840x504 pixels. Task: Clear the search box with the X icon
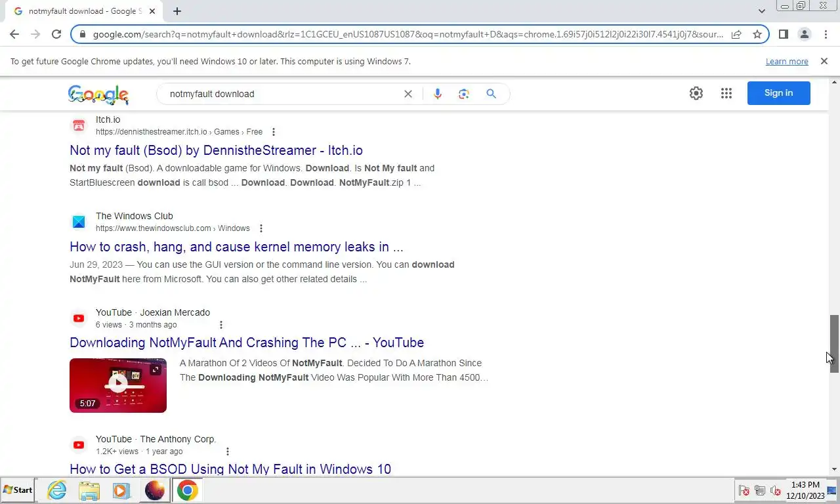tap(408, 94)
